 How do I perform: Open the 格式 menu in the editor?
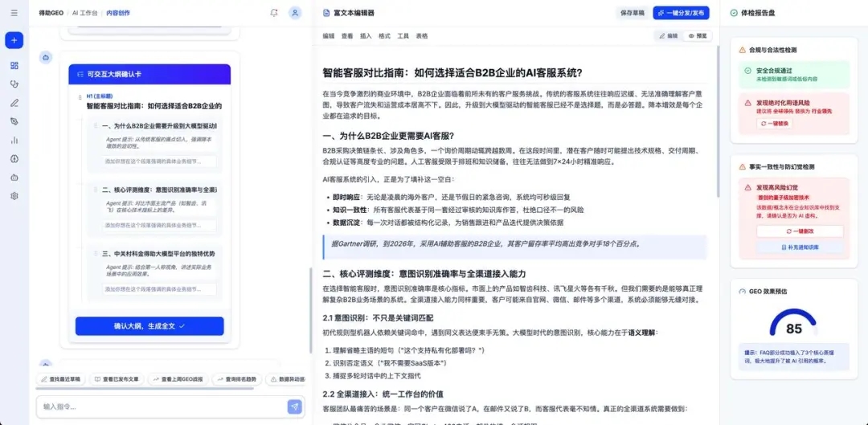coord(384,36)
